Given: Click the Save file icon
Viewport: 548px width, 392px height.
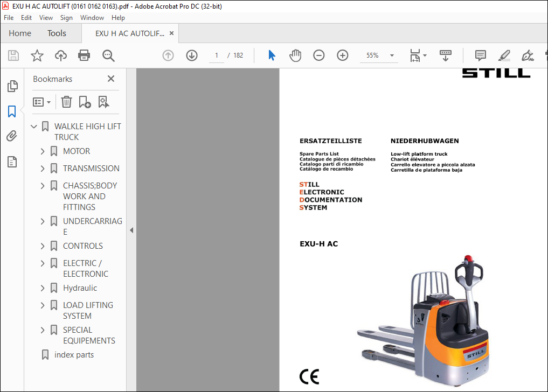Looking at the screenshot, I should (x=13, y=55).
